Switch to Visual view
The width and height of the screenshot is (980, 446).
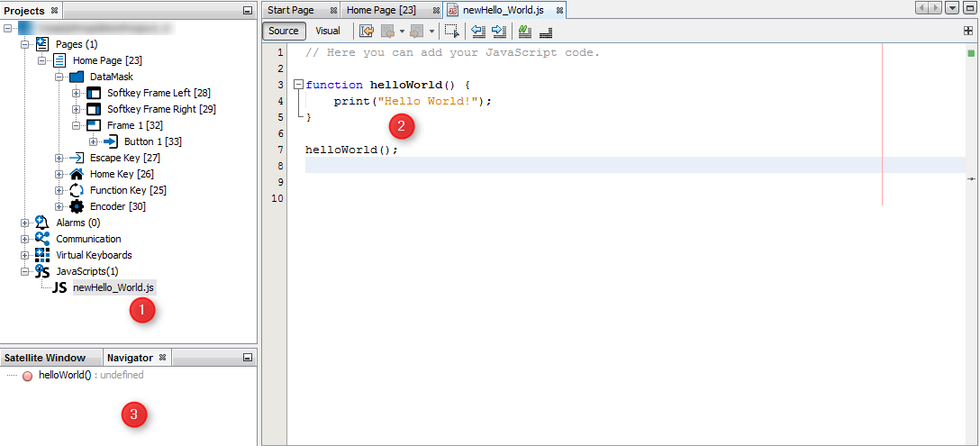[x=328, y=31]
